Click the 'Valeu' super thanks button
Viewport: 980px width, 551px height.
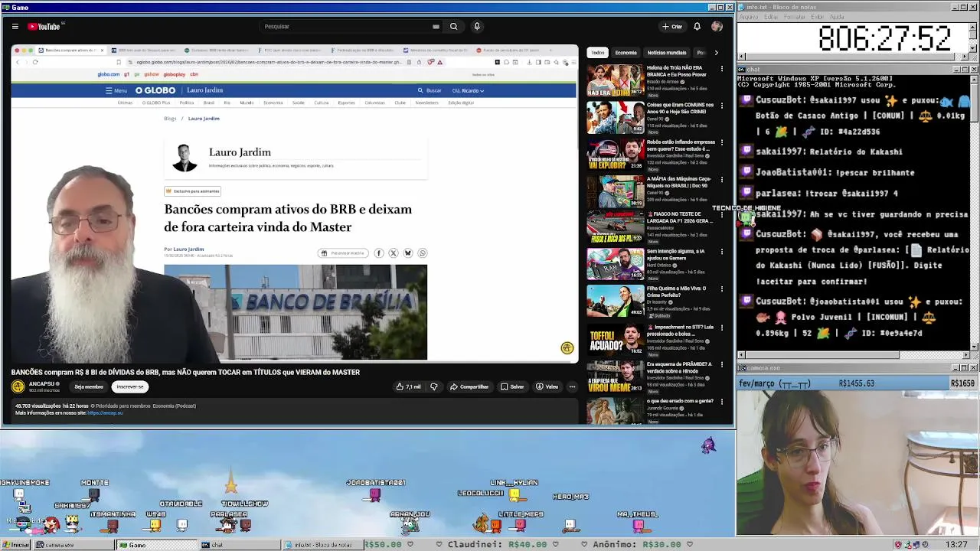(547, 386)
